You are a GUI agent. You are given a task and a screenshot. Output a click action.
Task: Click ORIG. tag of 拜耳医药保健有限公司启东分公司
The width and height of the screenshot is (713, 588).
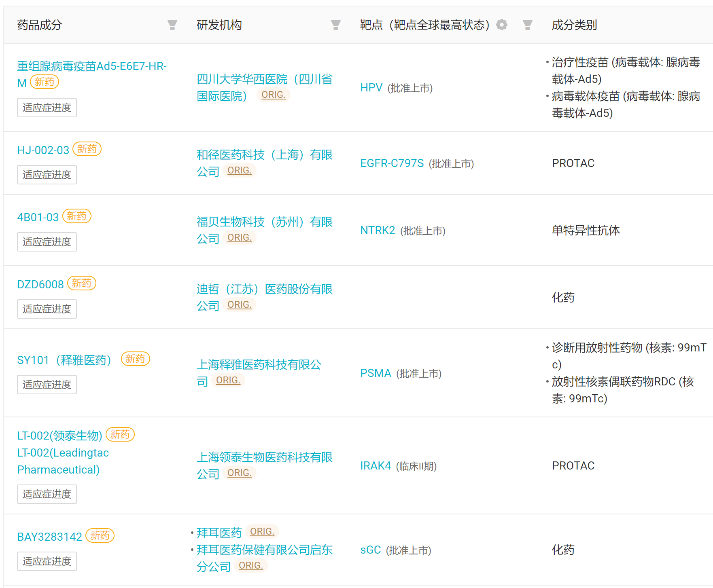click(251, 566)
